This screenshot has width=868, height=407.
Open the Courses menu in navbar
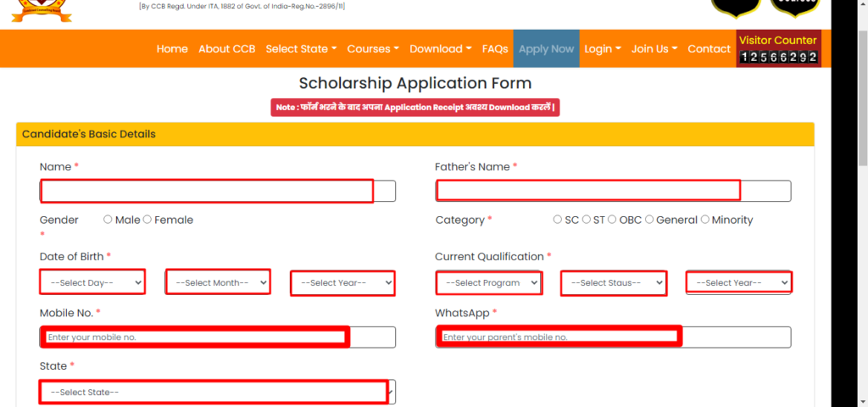point(373,48)
